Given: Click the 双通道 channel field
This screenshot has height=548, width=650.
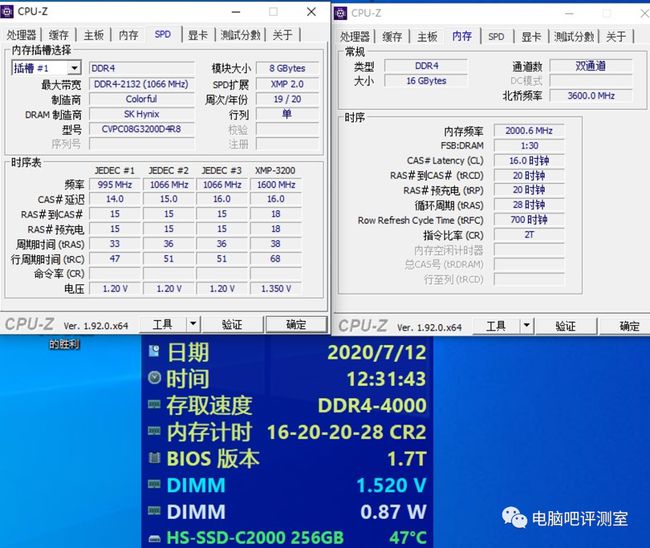Looking at the screenshot, I should tap(591, 66).
